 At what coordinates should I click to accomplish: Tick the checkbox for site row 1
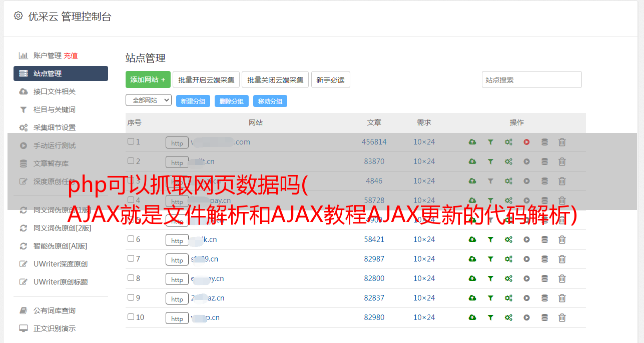[x=131, y=141]
